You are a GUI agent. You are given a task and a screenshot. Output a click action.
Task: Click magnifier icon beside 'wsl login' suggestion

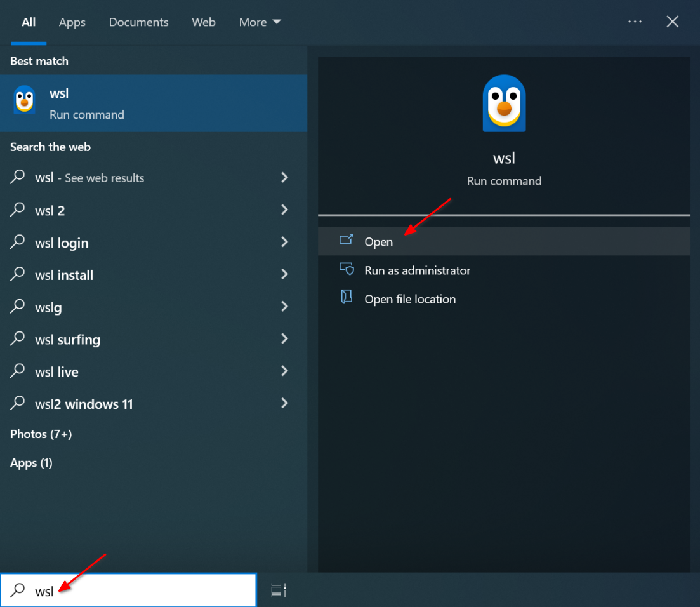17,241
